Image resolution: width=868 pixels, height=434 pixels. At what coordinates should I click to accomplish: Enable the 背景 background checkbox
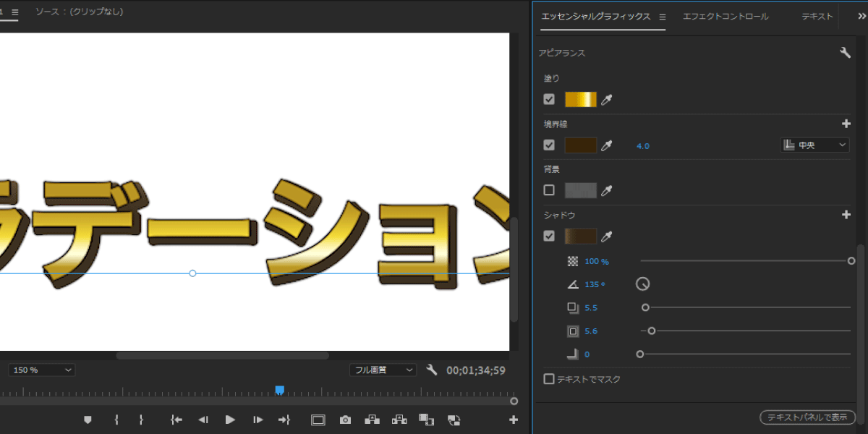click(x=549, y=190)
